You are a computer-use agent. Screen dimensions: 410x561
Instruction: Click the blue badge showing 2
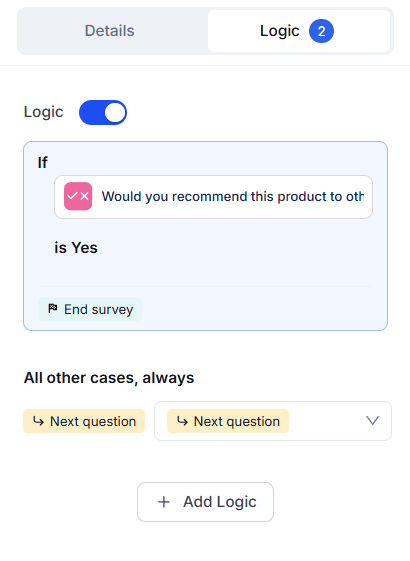(x=321, y=31)
